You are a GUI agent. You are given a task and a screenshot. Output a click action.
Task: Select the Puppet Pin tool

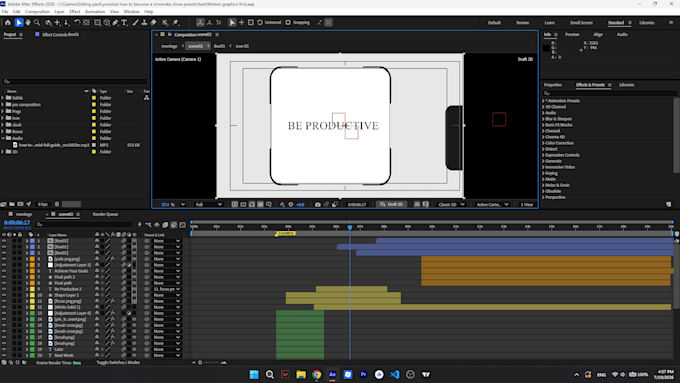click(176, 23)
